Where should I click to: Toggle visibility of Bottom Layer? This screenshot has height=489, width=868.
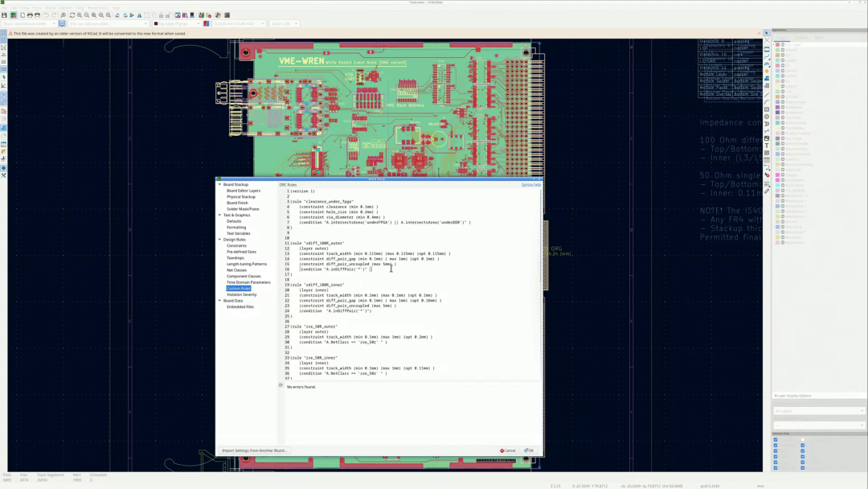click(x=783, y=102)
